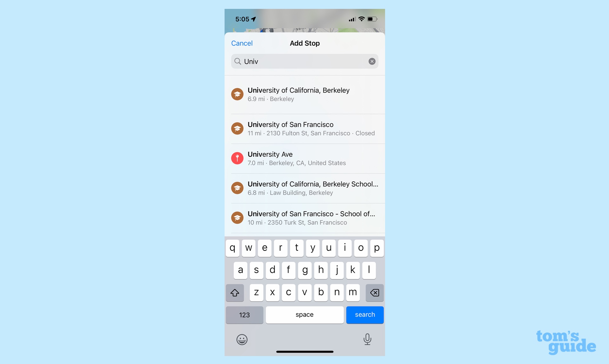Image resolution: width=609 pixels, height=364 pixels.
Task: Expand emoji keyboard options
Action: (x=241, y=339)
